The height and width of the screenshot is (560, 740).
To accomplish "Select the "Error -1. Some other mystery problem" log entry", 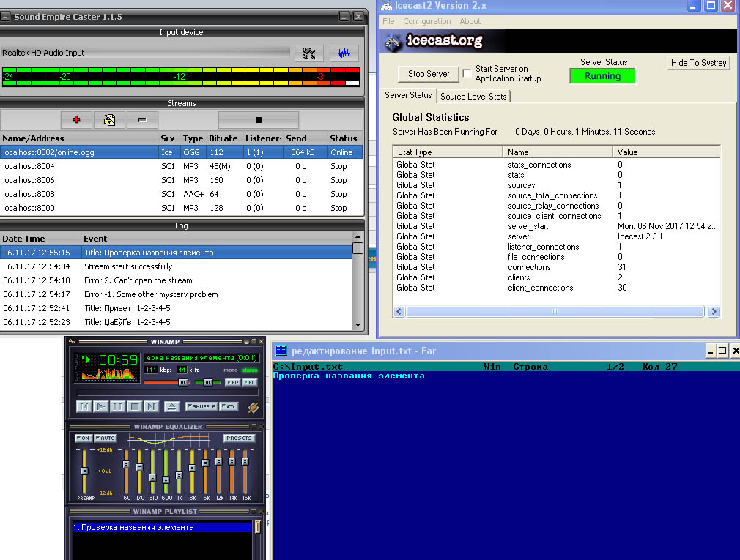I will click(x=176, y=294).
